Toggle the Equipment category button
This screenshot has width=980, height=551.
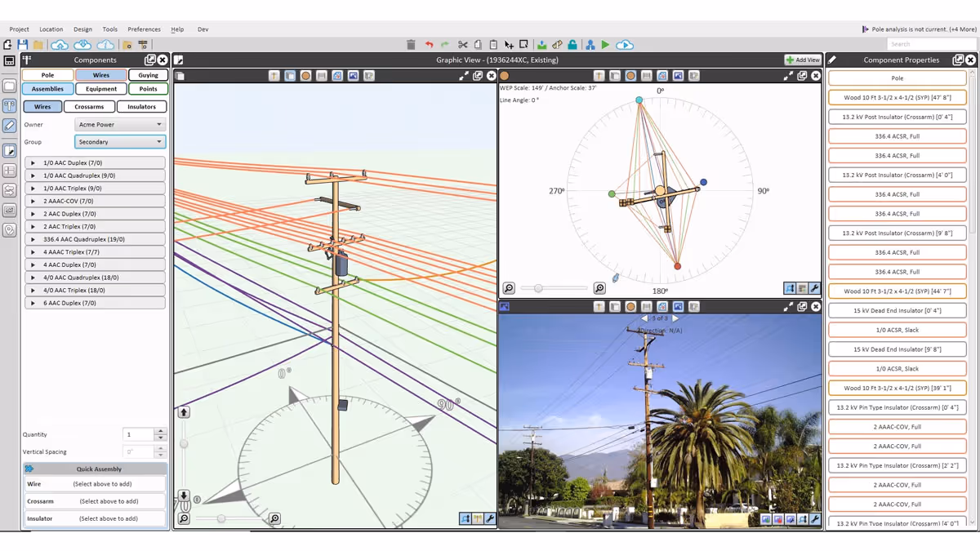(101, 89)
